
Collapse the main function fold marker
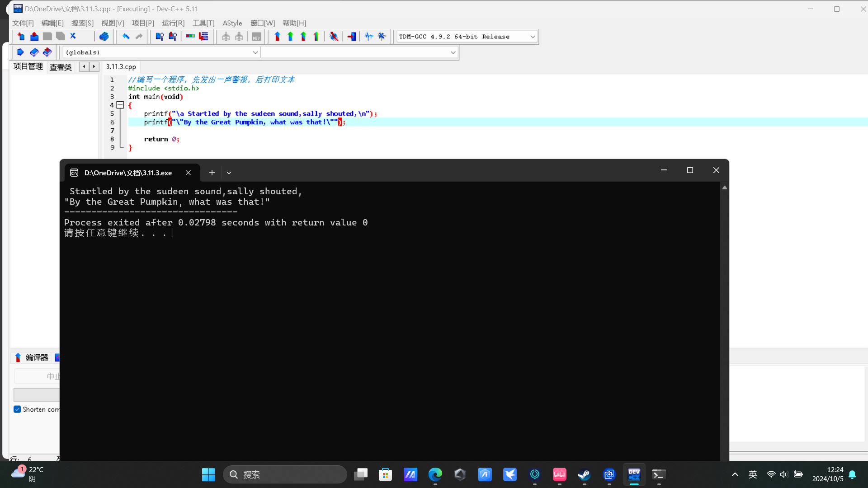coord(120,105)
